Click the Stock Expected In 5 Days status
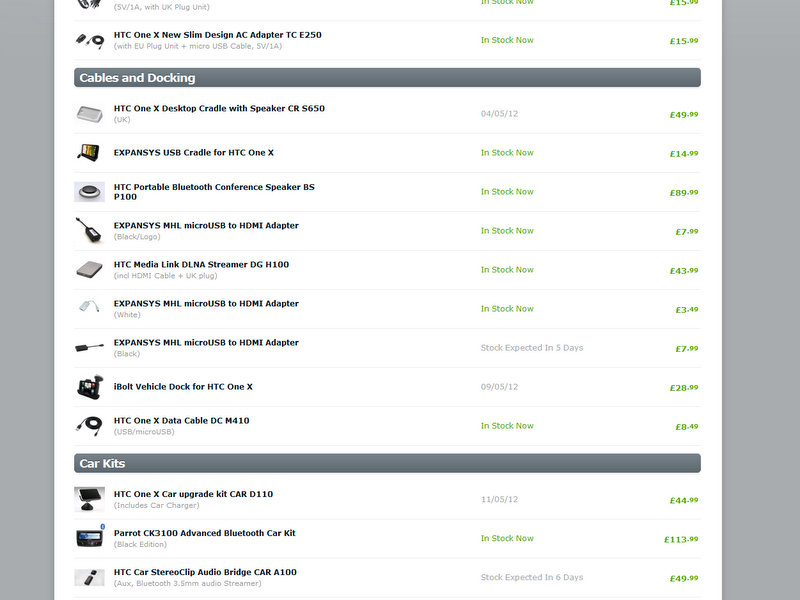 532,348
